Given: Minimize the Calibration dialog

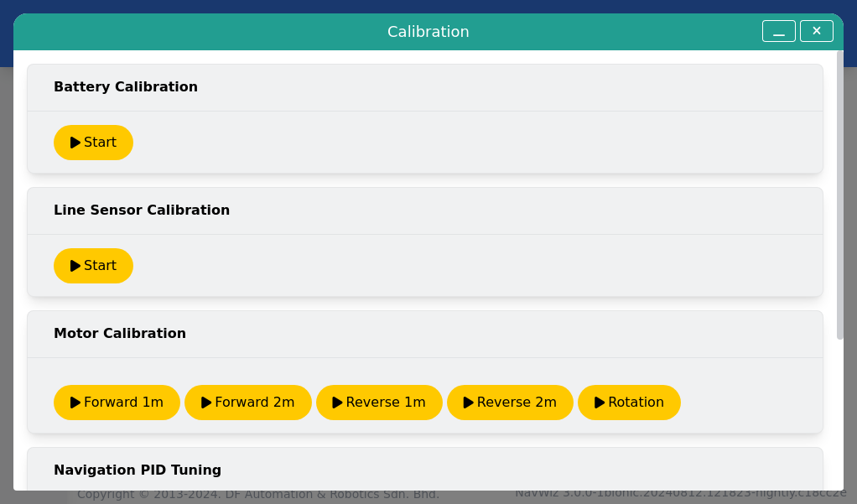Looking at the screenshot, I should pos(779,31).
